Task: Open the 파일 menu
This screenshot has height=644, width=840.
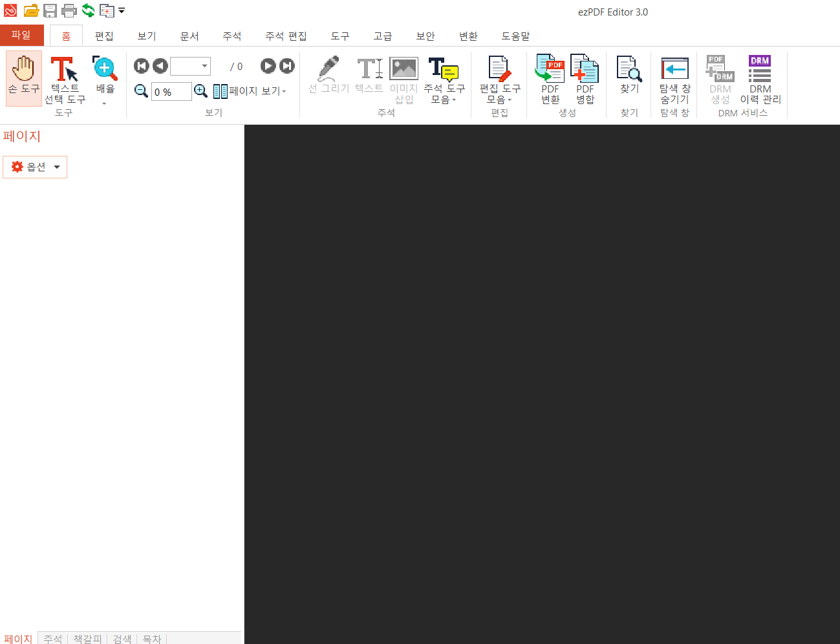Action: (x=21, y=35)
